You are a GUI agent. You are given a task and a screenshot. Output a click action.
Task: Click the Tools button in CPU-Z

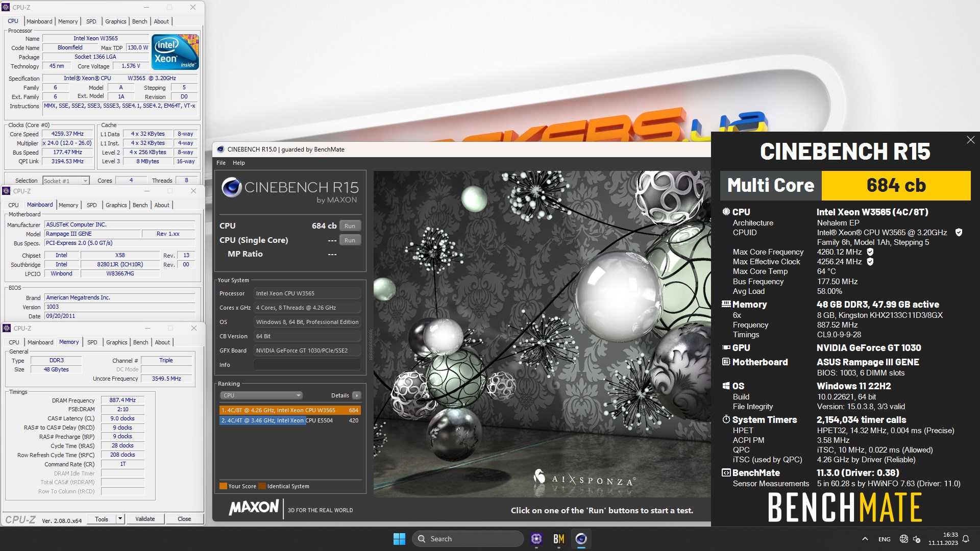pyautogui.click(x=102, y=519)
